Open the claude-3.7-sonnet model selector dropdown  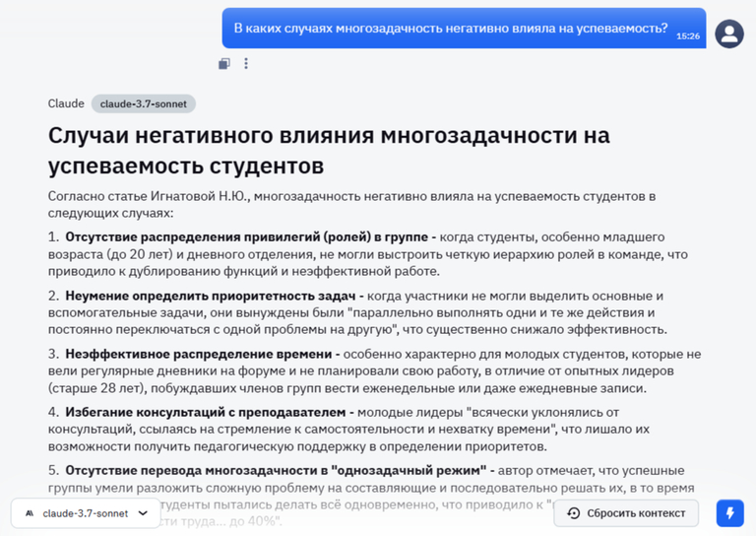(x=86, y=513)
